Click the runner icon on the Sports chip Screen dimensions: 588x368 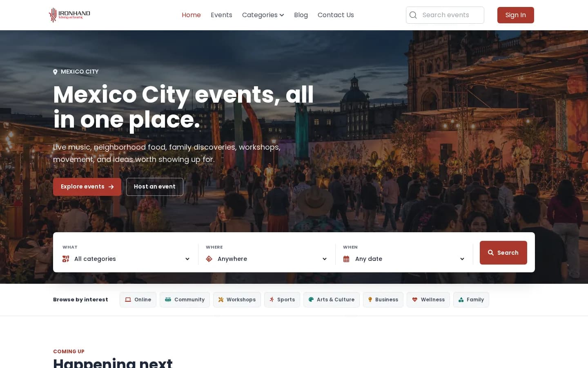click(272, 300)
